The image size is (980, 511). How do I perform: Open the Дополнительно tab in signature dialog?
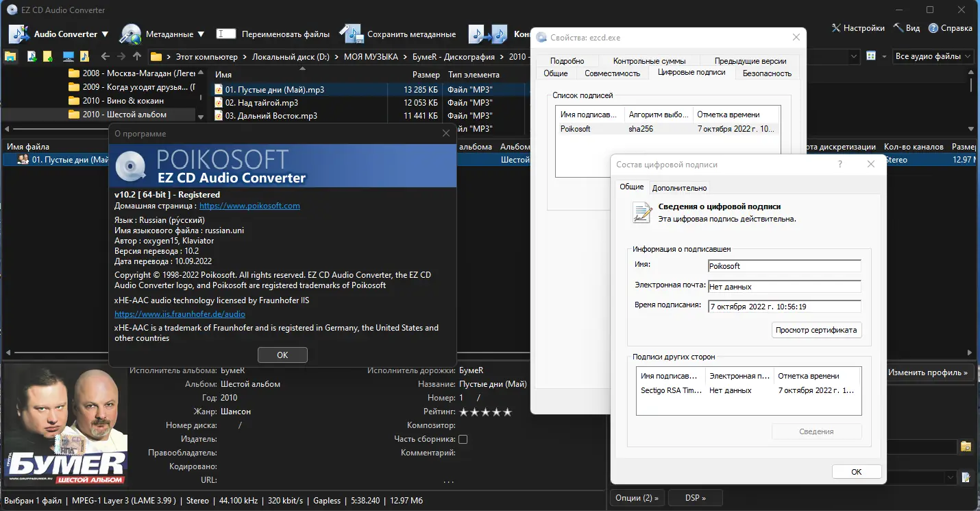coord(678,187)
